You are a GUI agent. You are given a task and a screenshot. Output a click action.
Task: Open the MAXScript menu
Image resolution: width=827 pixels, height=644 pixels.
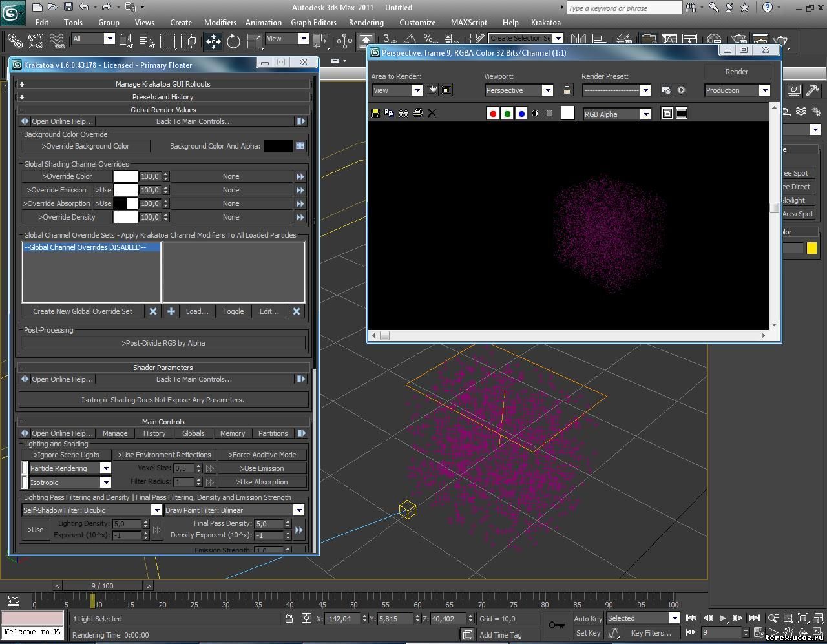point(469,22)
